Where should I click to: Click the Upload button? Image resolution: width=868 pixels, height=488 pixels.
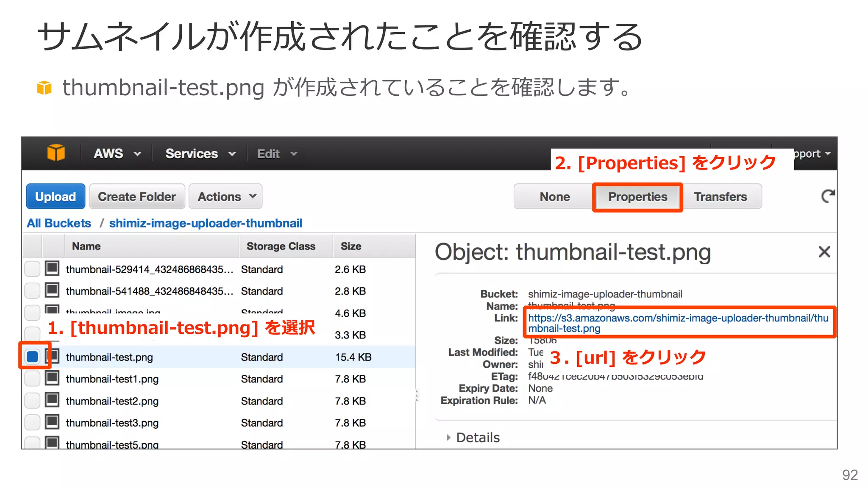point(56,196)
